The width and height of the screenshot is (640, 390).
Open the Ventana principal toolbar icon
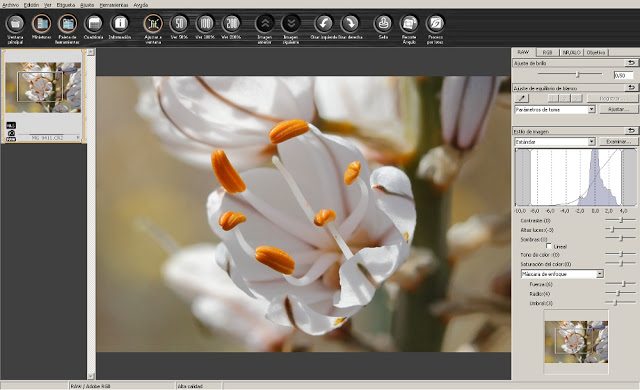coord(15,24)
